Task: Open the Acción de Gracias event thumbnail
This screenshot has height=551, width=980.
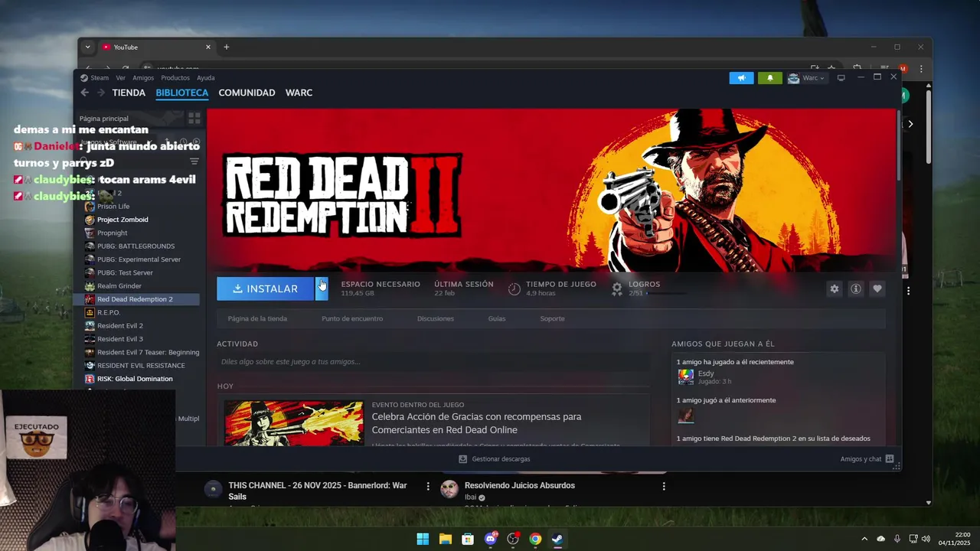Action: click(294, 422)
